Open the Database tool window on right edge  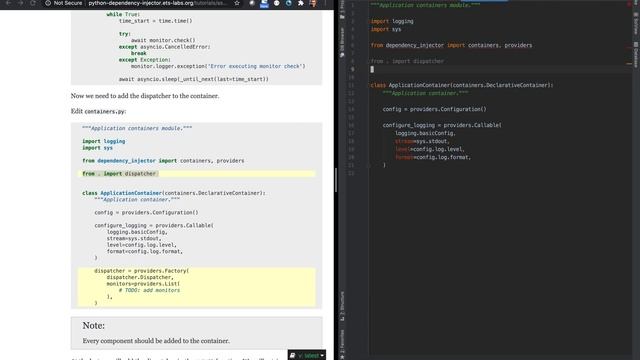point(636,55)
